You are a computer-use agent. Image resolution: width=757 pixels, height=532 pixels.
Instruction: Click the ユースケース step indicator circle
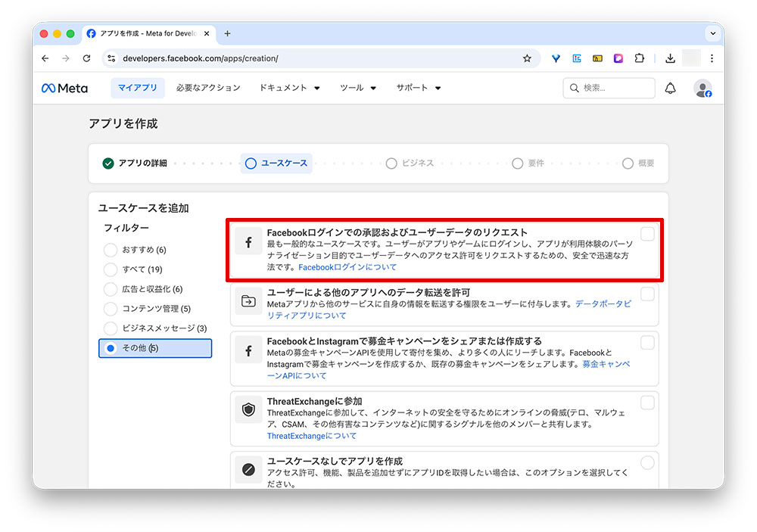click(251, 163)
